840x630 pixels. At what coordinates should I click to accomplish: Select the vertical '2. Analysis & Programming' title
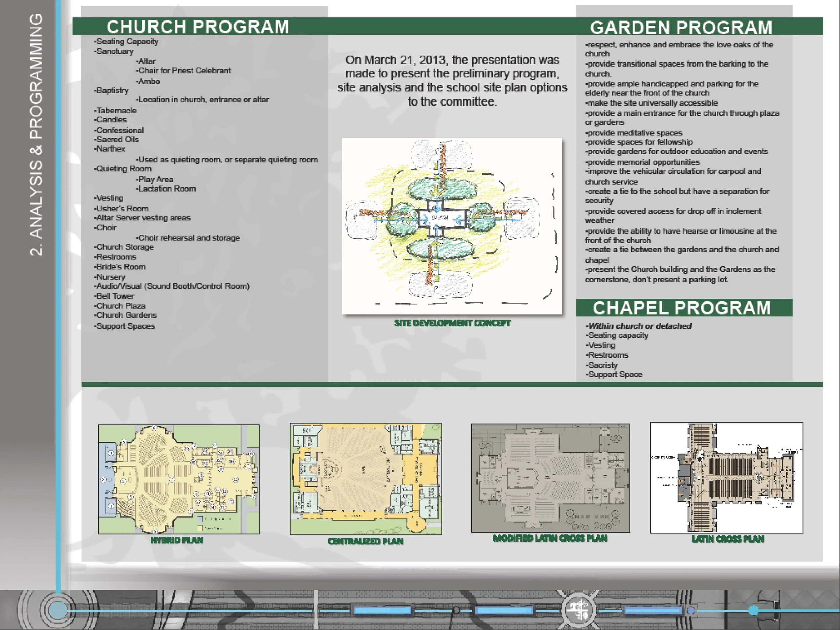point(36,134)
